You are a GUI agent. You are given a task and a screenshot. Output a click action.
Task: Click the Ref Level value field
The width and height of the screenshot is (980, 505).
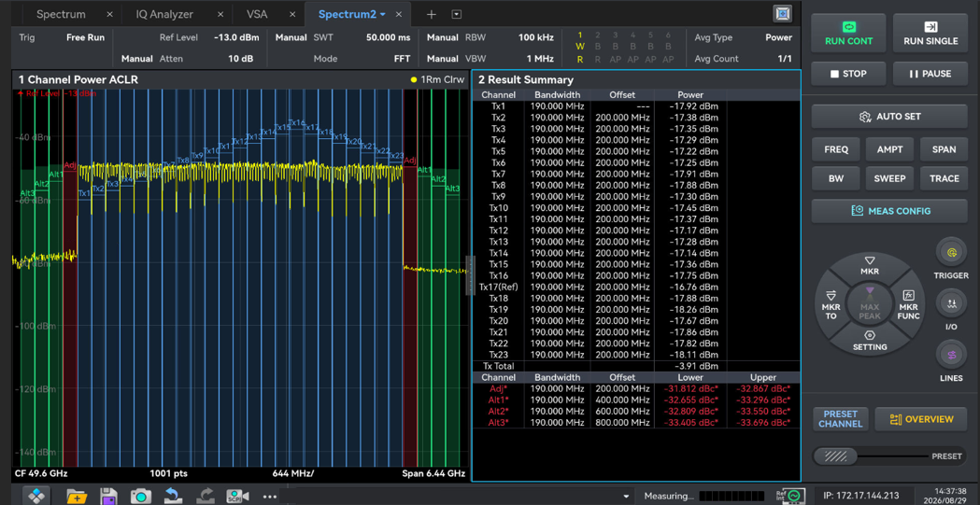click(x=236, y=37)
